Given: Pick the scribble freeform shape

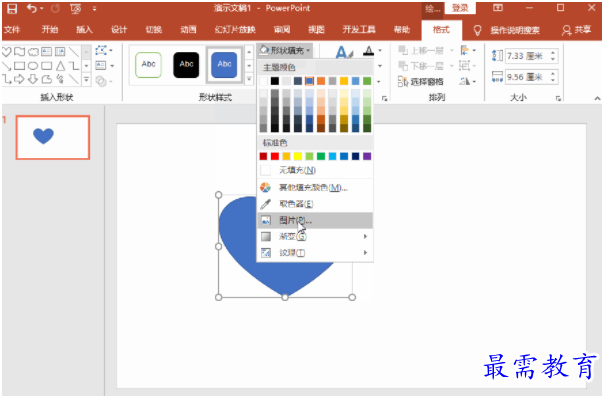Looking at the screenshot, I should (x=60, y=79).
